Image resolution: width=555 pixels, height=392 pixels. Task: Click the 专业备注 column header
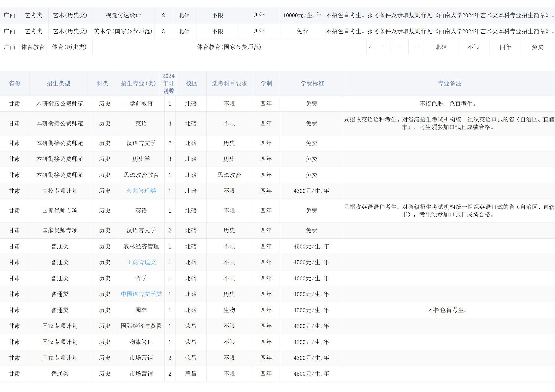tap(449, 83)
